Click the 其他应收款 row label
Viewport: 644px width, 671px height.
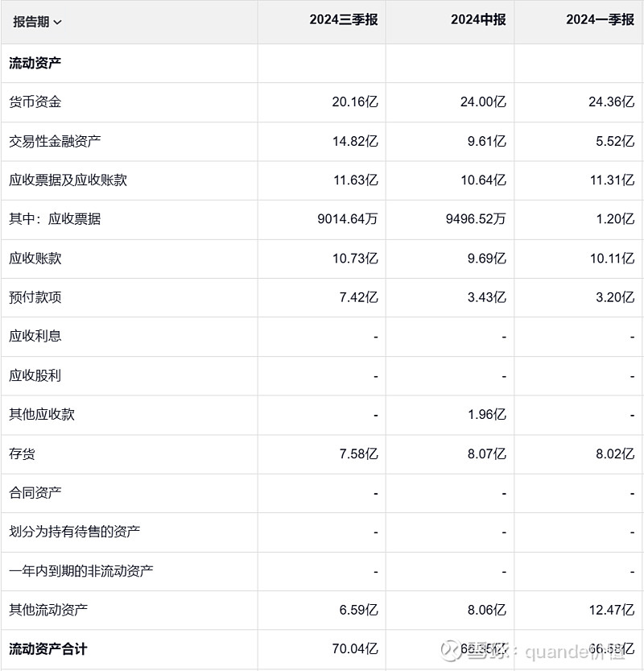click(42, 414)
